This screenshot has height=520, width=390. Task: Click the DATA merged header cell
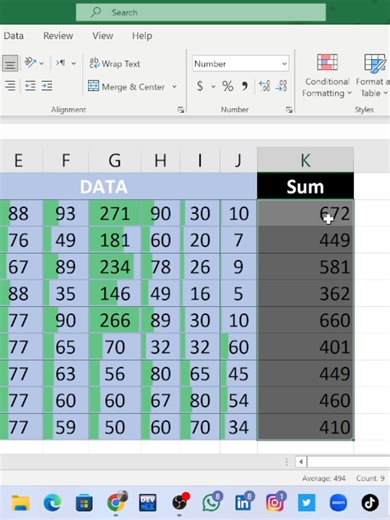coord(128,186)
